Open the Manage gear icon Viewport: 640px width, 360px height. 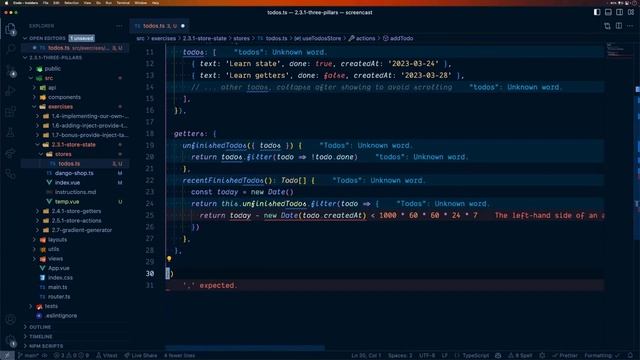11,340
